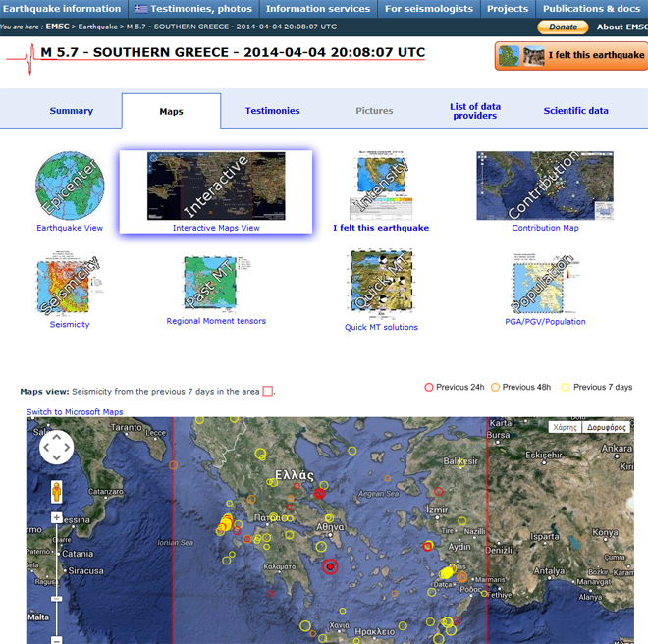Open the Earthquake information menu
This screenshot has height=644, width=648.
coord(62,9)
